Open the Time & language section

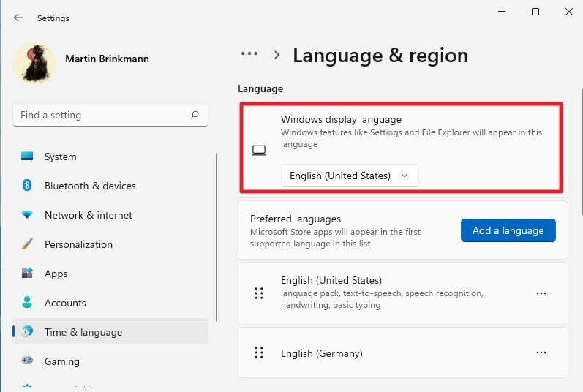point(83,332)
